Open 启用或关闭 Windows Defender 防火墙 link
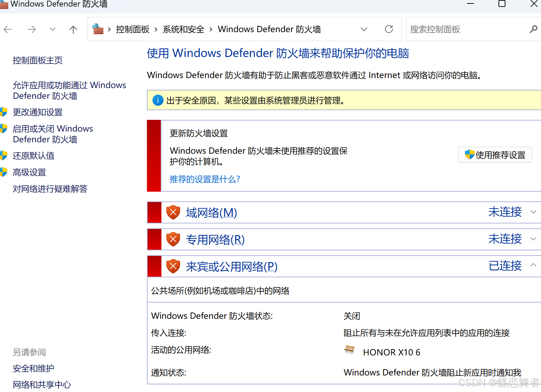Screen dimensions: 541x392 tap(53, 134)
